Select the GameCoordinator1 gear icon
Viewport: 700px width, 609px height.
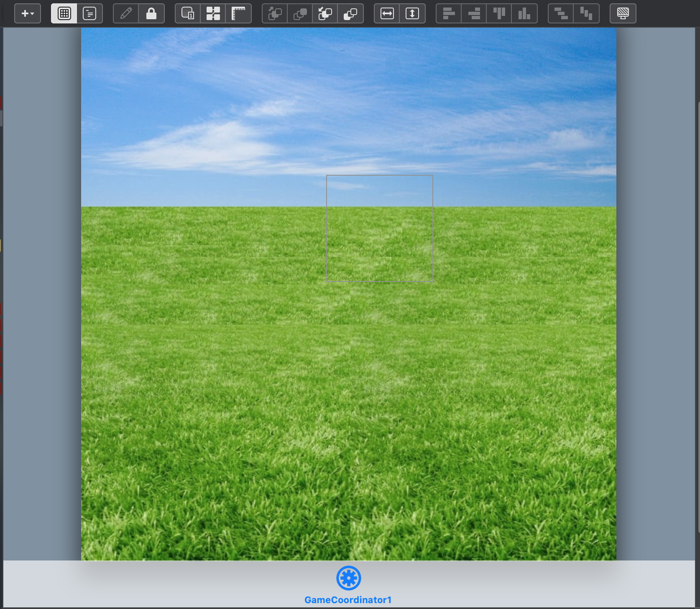(349, 578)
